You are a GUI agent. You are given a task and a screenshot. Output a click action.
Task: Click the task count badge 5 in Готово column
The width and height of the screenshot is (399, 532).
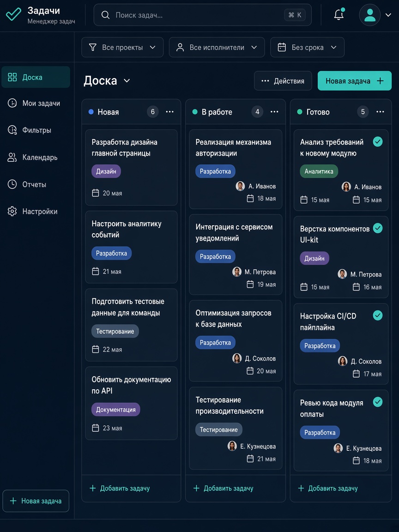click(x=363, y=112)
